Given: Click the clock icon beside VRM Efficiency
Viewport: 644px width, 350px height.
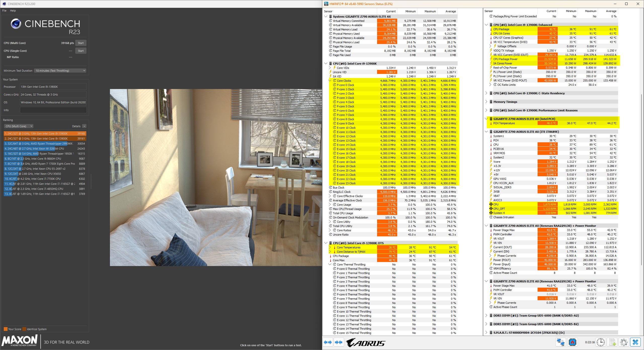Looking at the screenshot, I should coord(491,269).
